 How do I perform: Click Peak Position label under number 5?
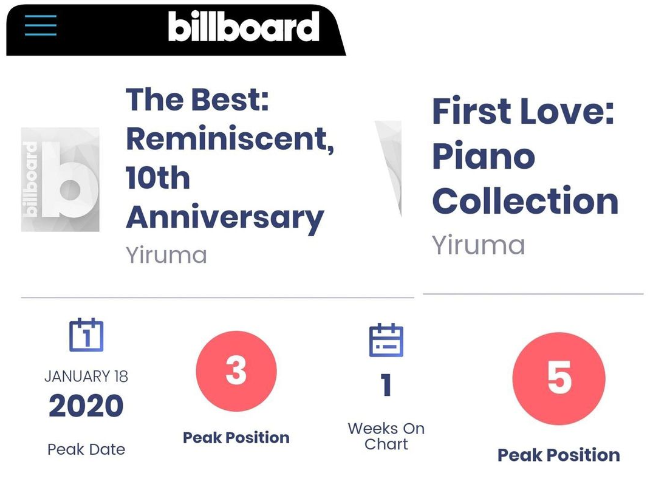[x=559, y=455]
